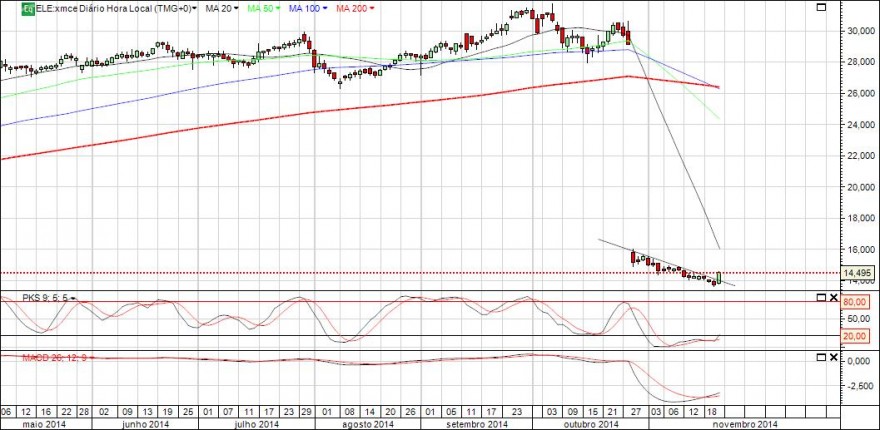The image size is (880, 430).
Task: Click the 80,00 overbought level label
Action: [x=856, y=303]
